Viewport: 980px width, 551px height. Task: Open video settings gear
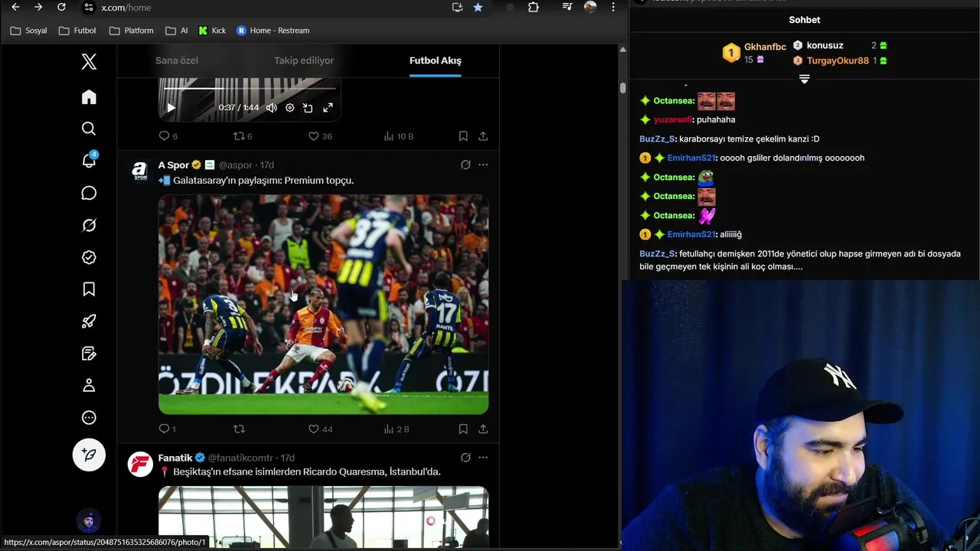pos(289,108)
